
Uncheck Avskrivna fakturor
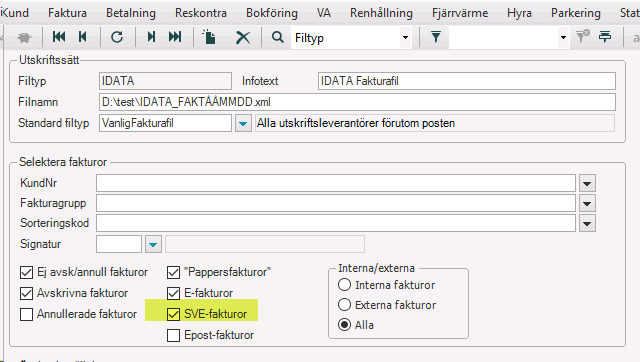[x=27, y=293]
